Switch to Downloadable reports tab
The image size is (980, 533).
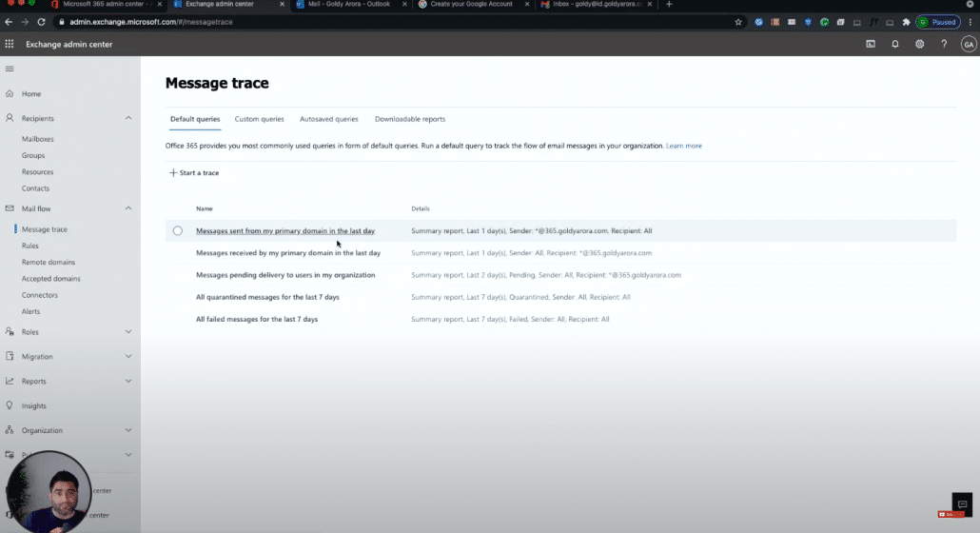[410, 119]
